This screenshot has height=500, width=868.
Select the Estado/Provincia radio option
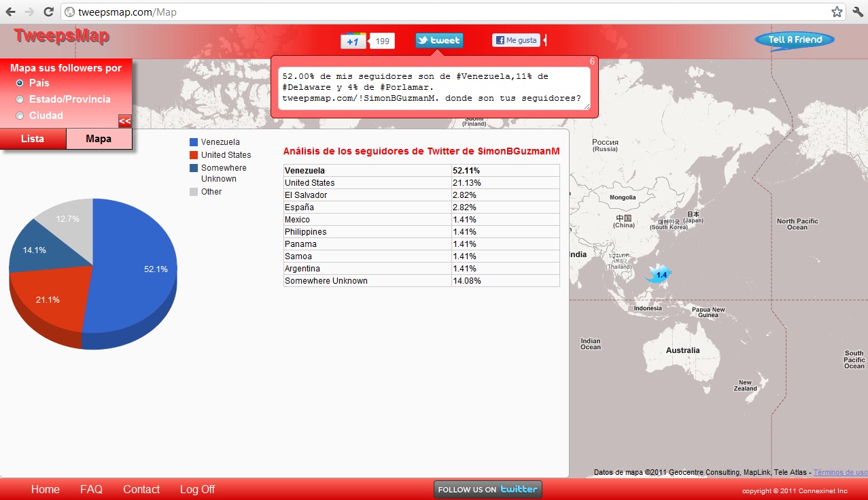click(20, 99)
